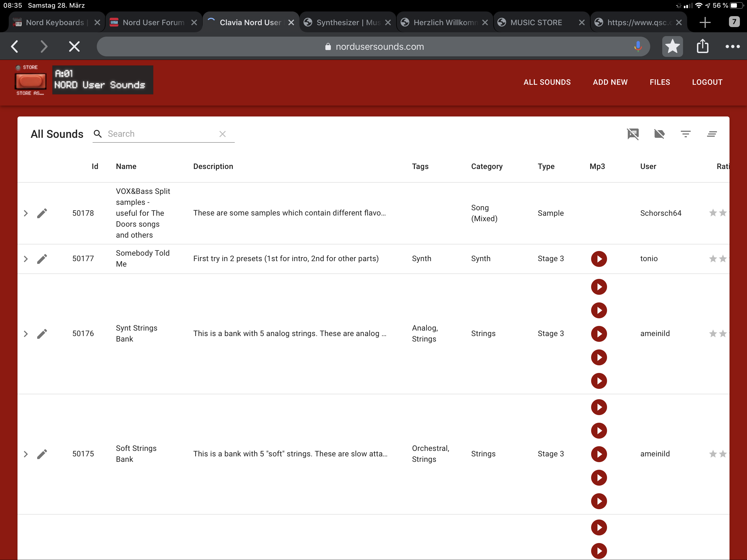Open a new tab with the plus icon
The width and height of the screenshot is (747, 560).
point(705,23)
